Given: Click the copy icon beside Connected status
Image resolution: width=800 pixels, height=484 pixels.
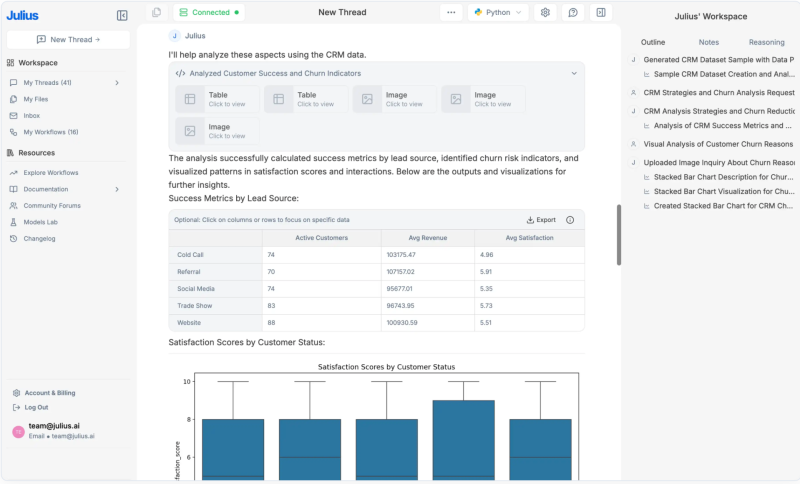Looking at the screenshot, I should (156, 13).
